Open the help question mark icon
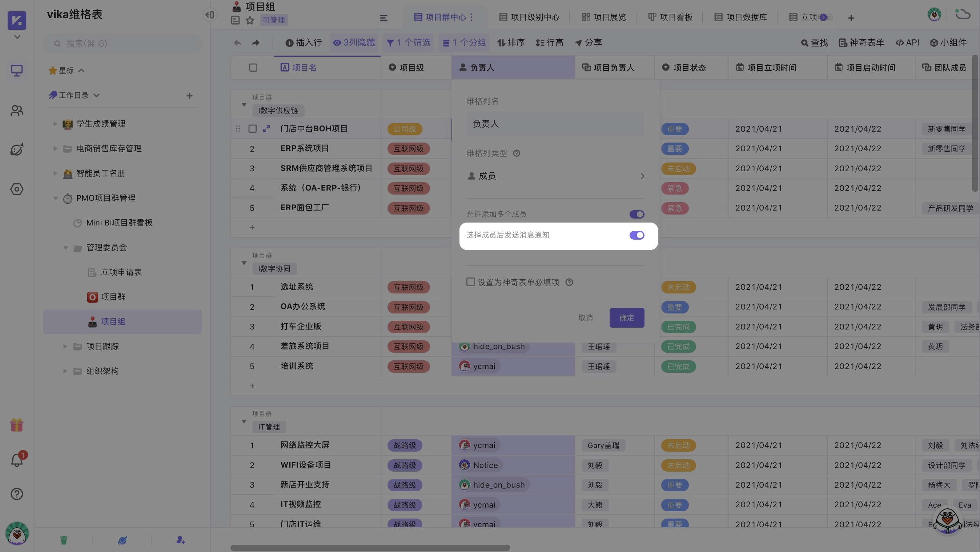 [17, 494]
